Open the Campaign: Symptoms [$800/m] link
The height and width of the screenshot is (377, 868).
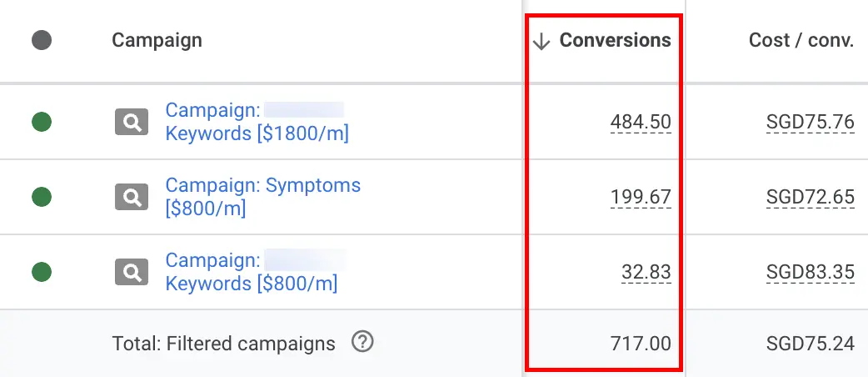[262, 185]
